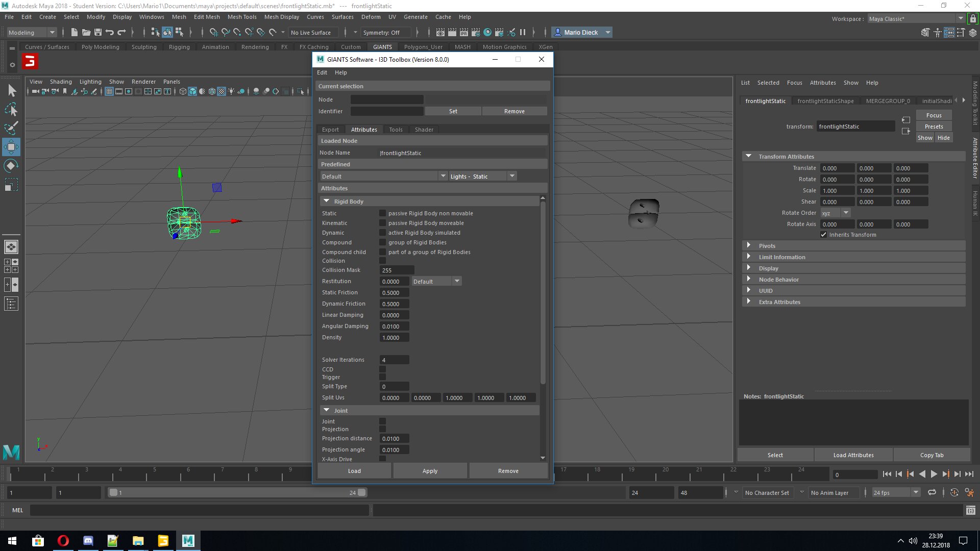This screenshot has width=980, height=551.
Task: Redo the last action
Action: coord(121,32)
